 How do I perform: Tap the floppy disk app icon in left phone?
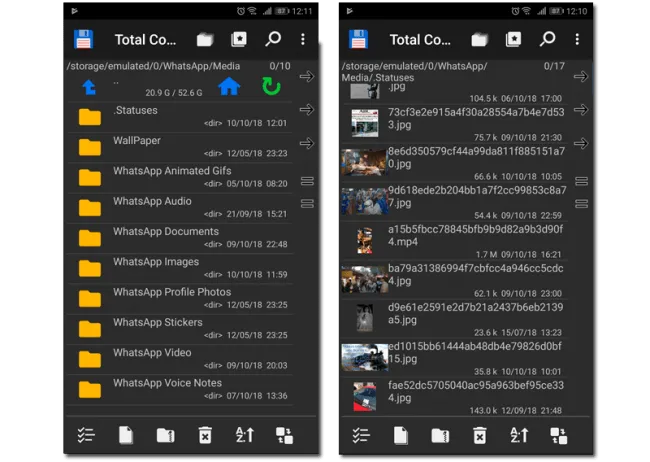(x=83, y=39)
